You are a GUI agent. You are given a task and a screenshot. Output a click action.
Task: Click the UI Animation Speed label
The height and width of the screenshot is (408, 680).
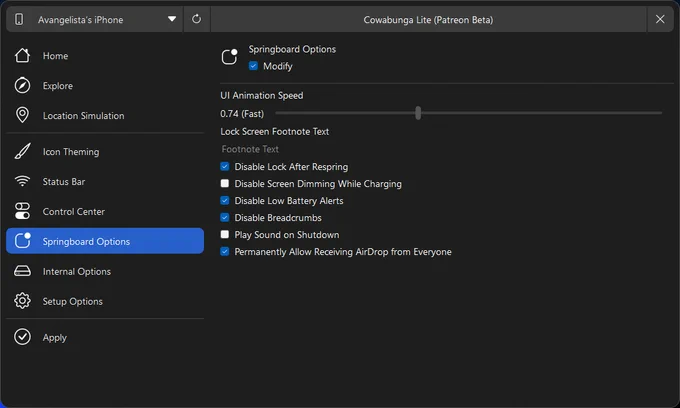(262, 95)
